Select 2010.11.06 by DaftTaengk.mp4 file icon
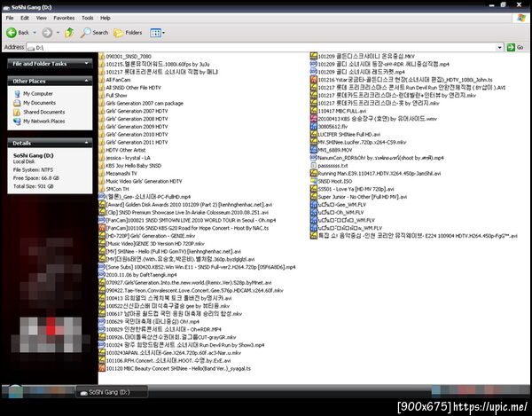The image size is (532, 416). coord(102,275)
